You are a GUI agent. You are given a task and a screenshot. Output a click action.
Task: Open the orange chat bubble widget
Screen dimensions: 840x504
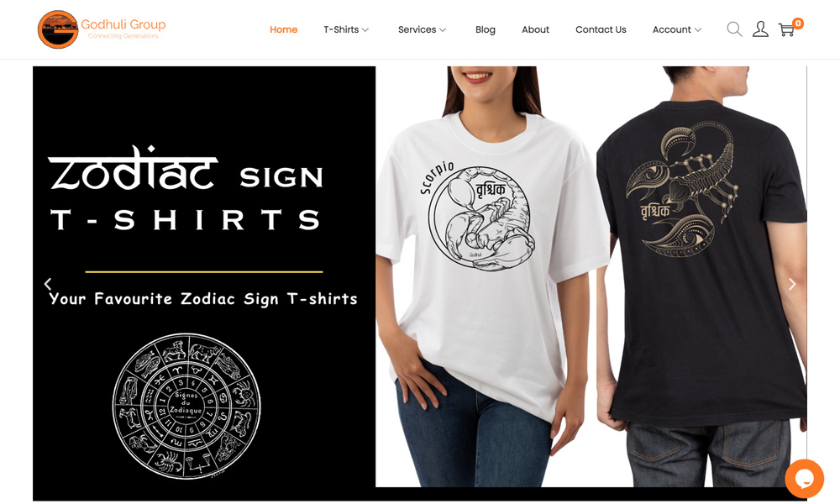click(804, 478)
